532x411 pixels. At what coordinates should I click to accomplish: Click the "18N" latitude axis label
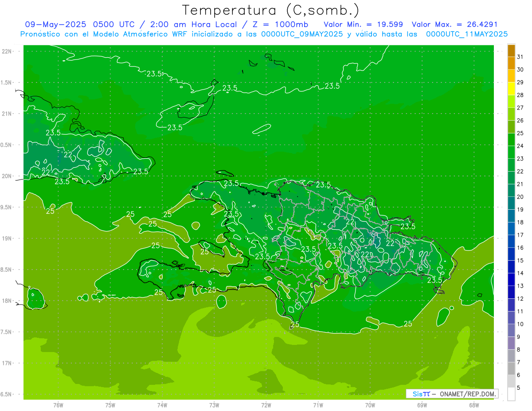[x=8, y=301]
